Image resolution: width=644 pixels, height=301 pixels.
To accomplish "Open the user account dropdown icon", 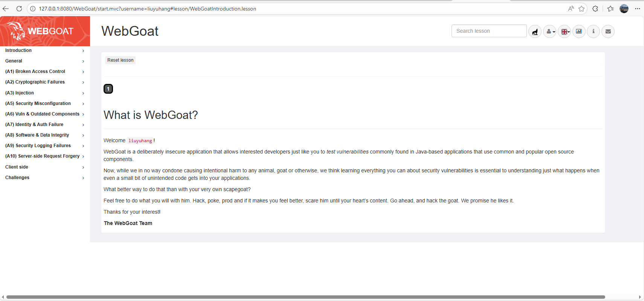I will point(550,32).
